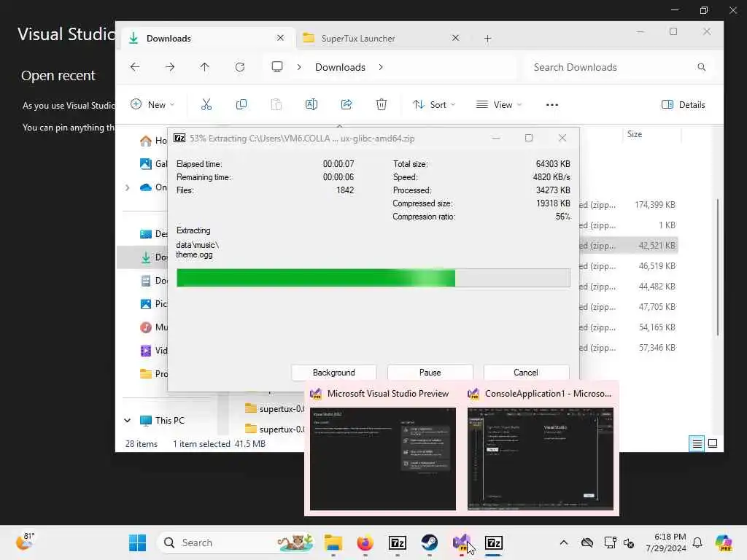747x560 pixels.
Task: Collapse the This PC tree node
Action: pyautogui.click(x=127, y=421)
